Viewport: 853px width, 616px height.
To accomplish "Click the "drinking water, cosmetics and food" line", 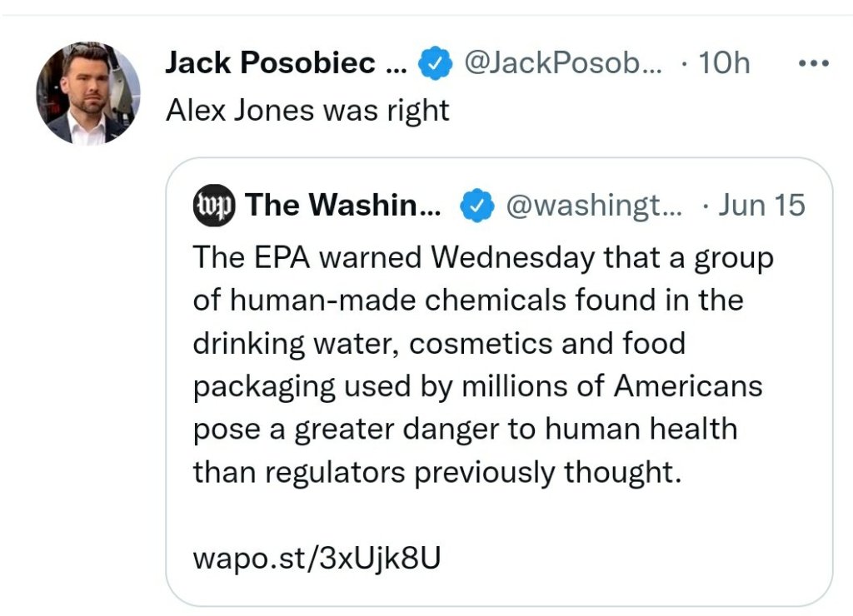I will tap(439, 343).
